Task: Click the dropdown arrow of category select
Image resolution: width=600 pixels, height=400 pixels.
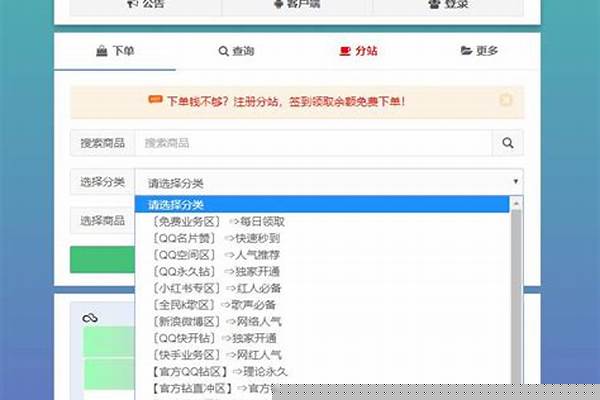Action: click(515, 181)
